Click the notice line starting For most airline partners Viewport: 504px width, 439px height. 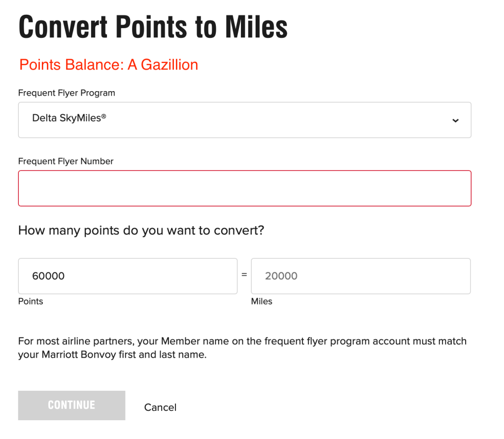pos(242,341)
